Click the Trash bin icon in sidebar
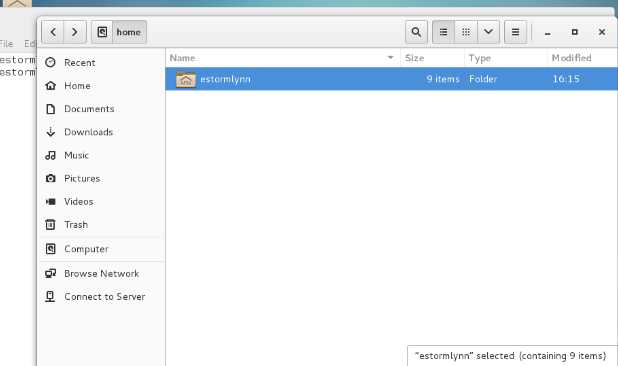The width and height of the screenshot is (618, 366). [x=50, y=225]
